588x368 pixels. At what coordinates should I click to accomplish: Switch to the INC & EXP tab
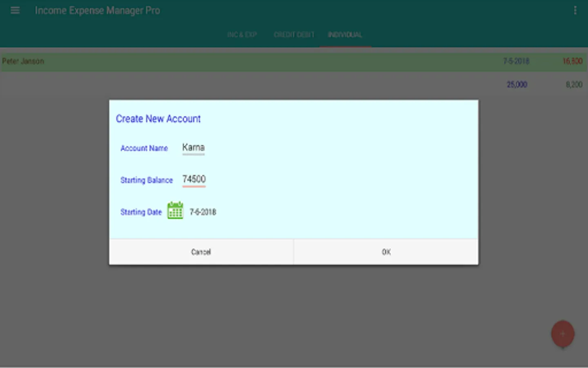tap(242, 35)
